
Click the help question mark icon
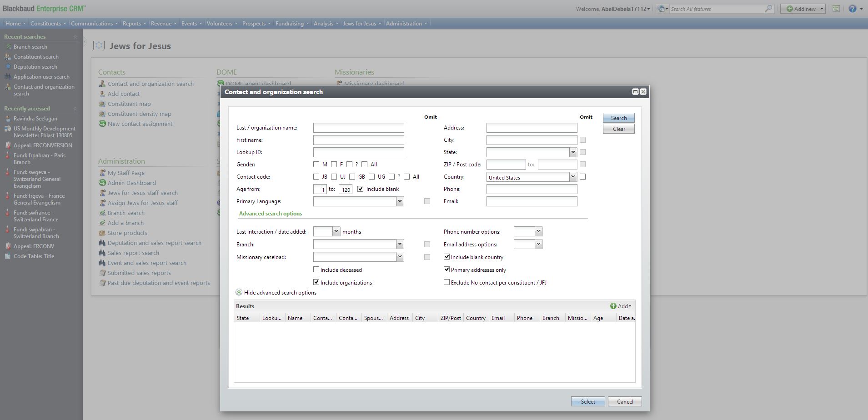click(853, 9)
